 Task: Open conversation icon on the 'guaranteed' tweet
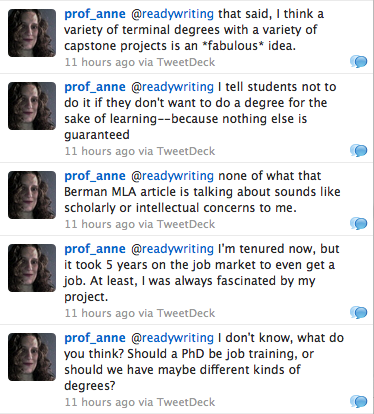click(359, 151)
